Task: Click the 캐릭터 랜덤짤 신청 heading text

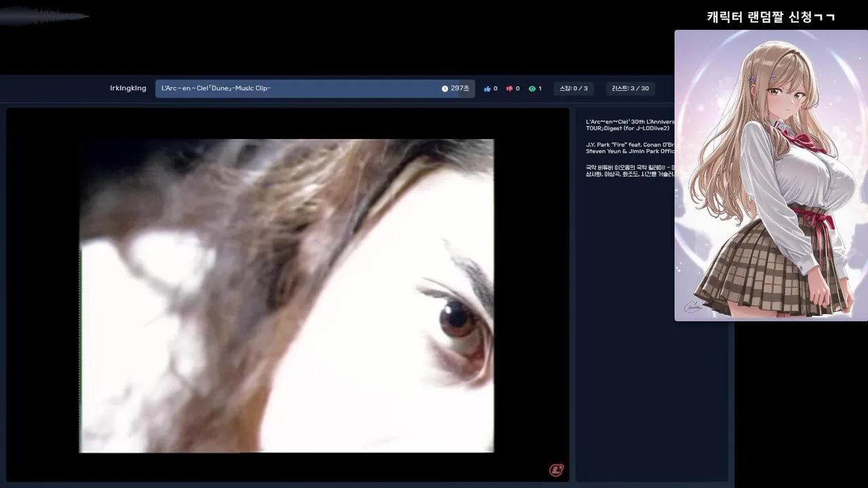Action: pos(771,17)
